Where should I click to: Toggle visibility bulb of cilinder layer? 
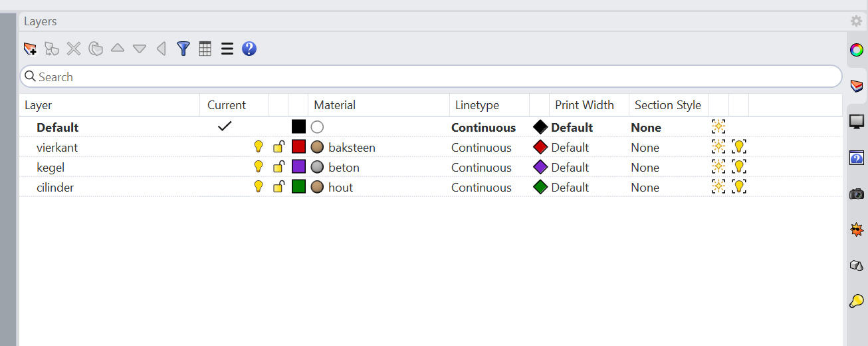(x=259, y=187)
